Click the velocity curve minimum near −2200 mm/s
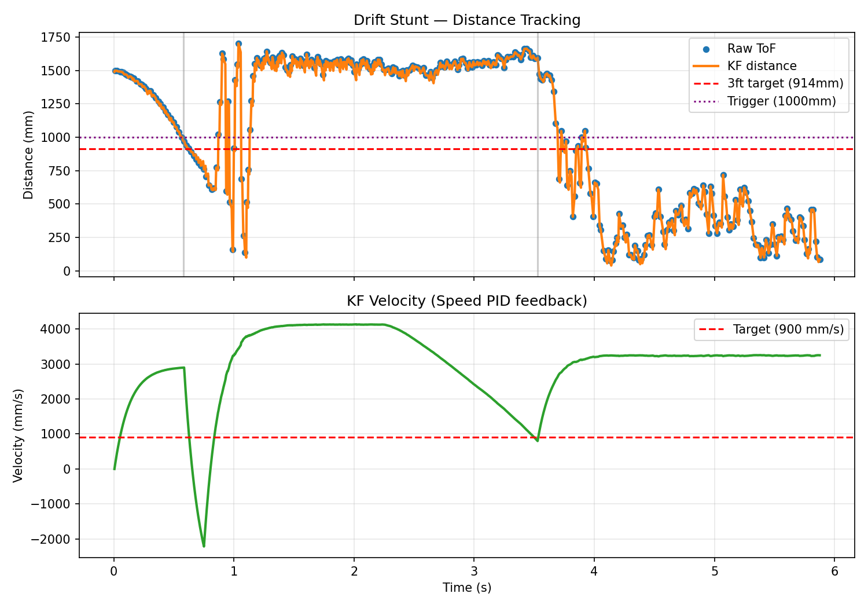 [x=204, y=545]
